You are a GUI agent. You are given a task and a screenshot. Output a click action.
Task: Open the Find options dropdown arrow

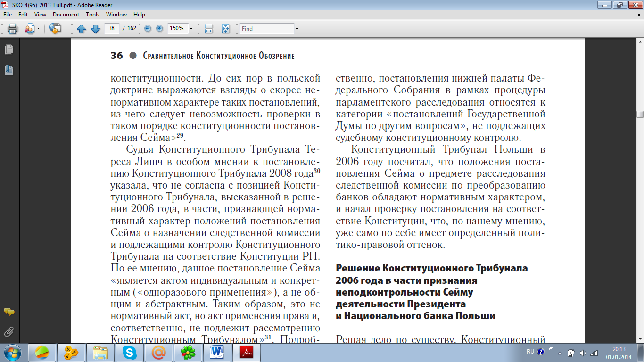tap(297, 29)
